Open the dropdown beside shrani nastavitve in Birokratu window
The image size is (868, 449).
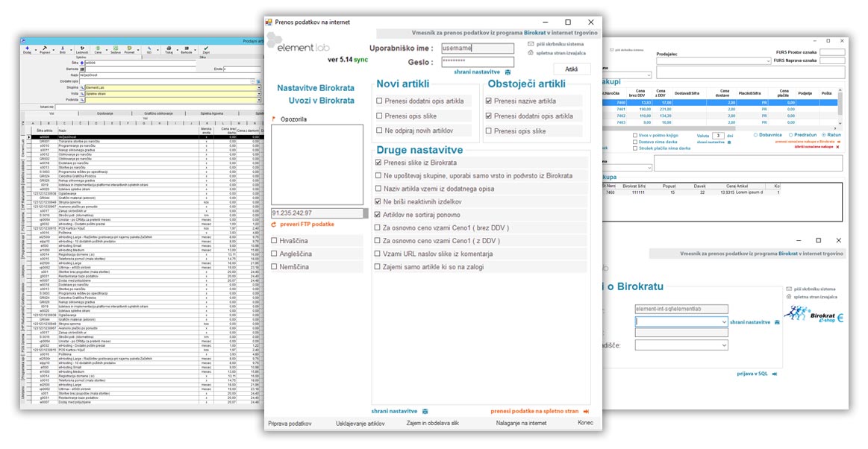pos(681,321)
